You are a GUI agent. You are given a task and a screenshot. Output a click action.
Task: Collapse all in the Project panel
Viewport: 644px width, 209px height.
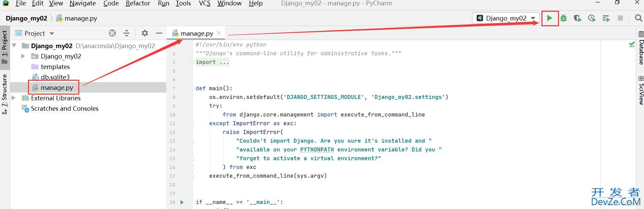click(x=127, y=33)
